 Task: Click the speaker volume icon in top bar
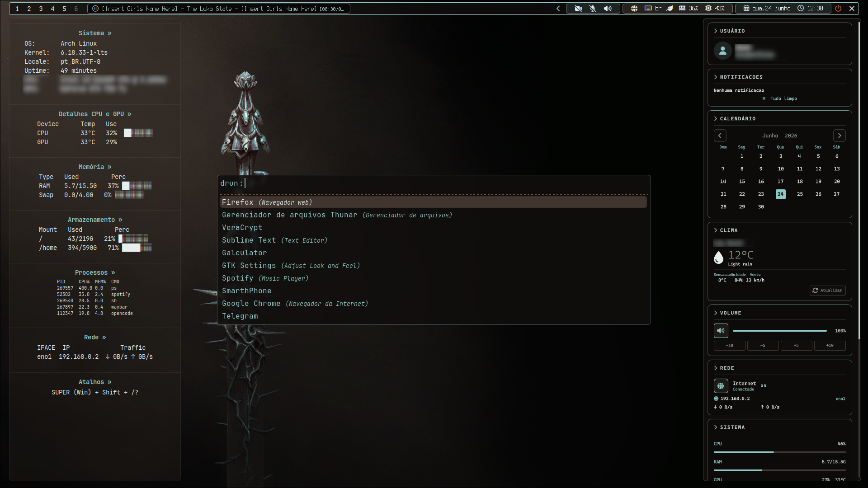(608, 9)
